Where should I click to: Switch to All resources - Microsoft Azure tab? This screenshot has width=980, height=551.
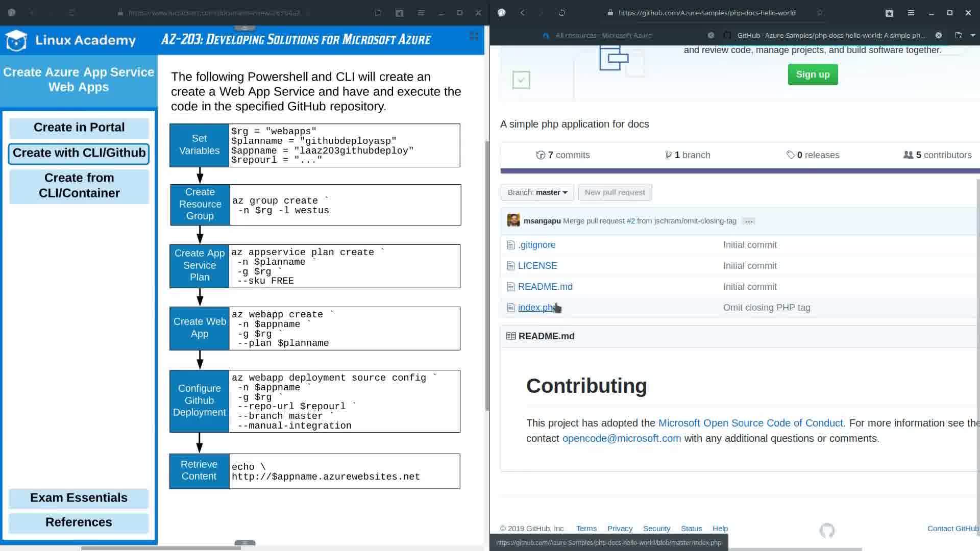[603, 35]
